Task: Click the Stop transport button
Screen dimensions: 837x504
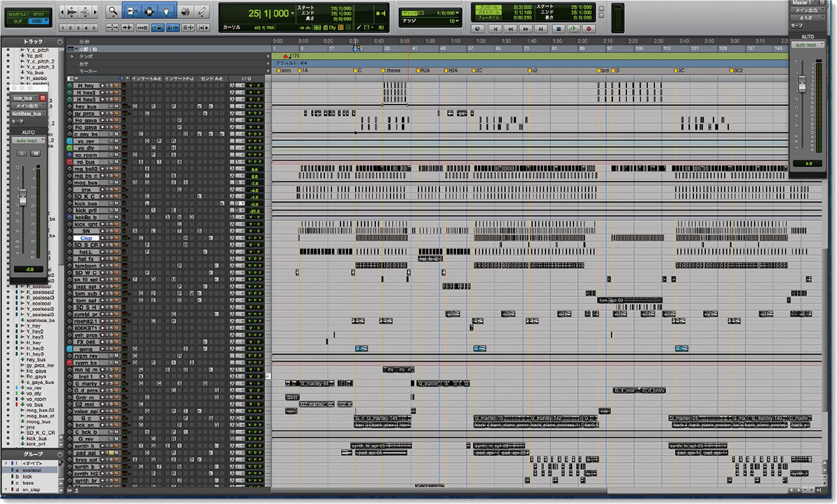Action: point(557,29)
